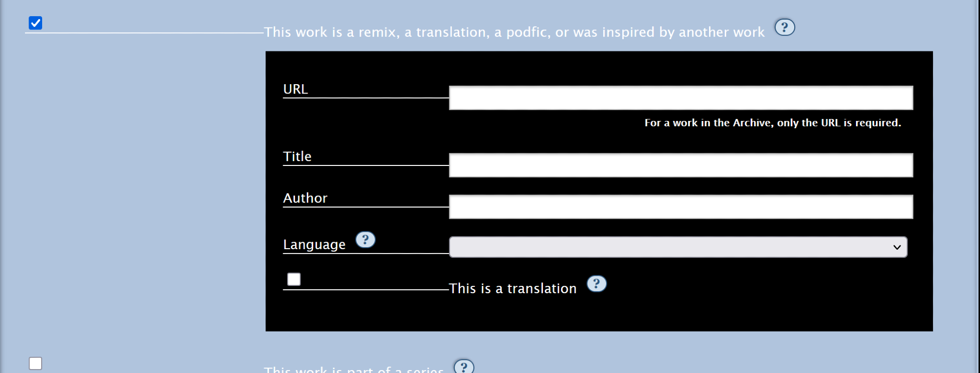The width and height of the screenshot is (980, 373).
Task: Click the Author field label
Action: click(305, 198)
